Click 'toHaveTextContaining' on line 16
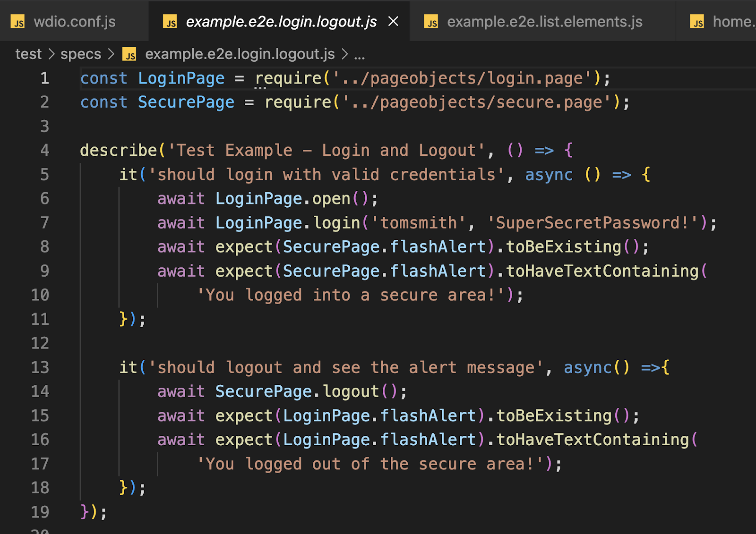The width and height of the screenshot is (756, 534). 593,439
